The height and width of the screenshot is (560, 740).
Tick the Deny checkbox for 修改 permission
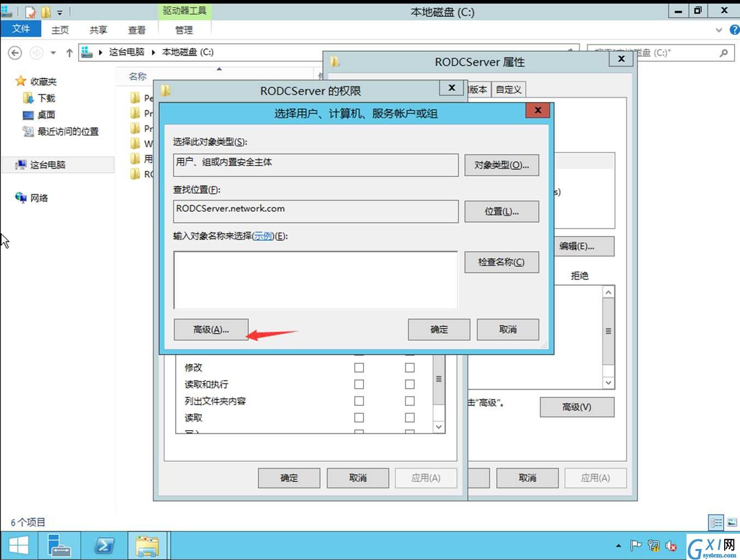click(x=410, y=368)
